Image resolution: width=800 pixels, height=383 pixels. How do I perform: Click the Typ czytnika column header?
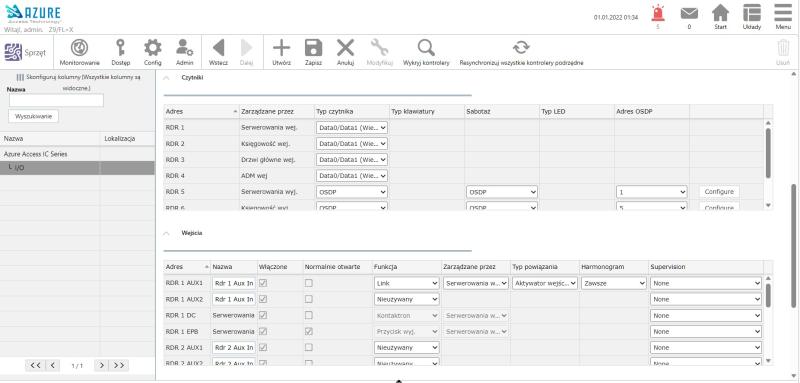(x=352, y=111)
